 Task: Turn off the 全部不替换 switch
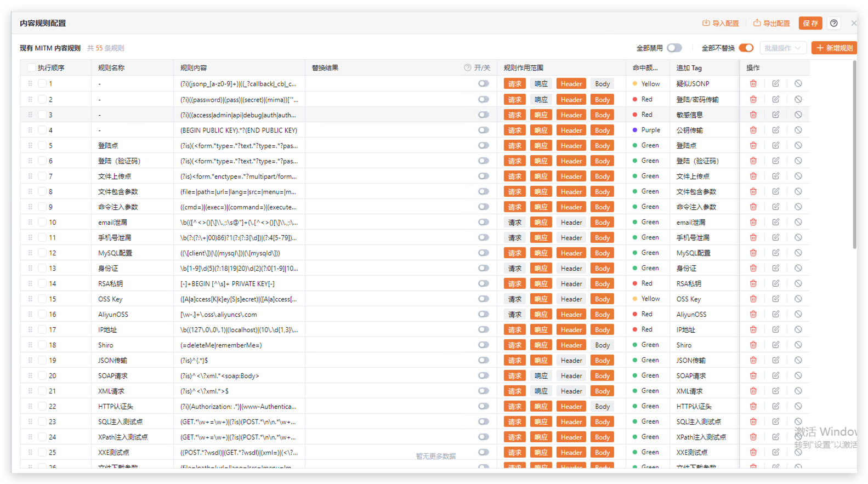(x=746, y=48)
